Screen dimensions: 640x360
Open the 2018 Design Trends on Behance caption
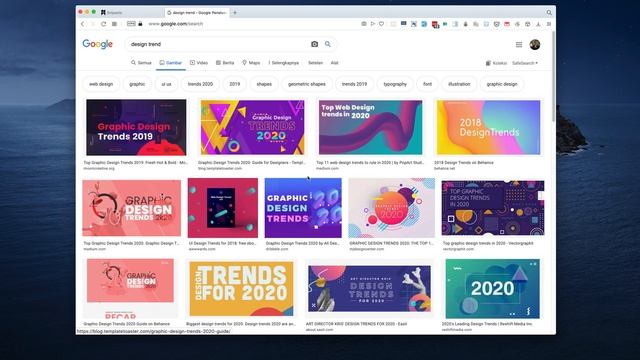click(464, 162)
